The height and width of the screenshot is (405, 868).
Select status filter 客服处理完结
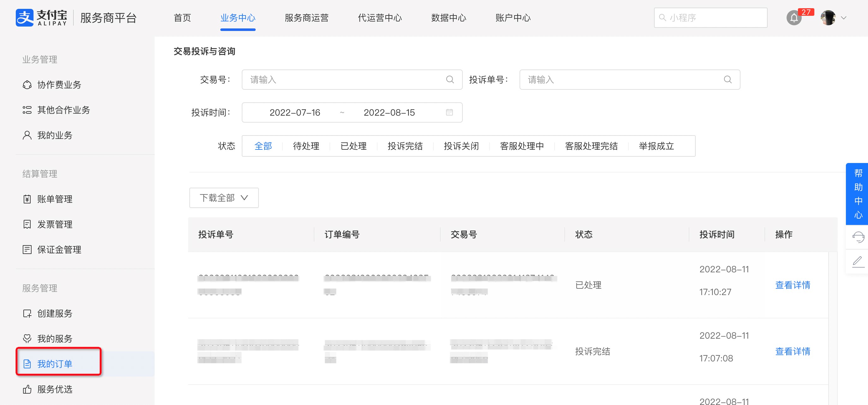pyautogui.click(x=592, y=146)
